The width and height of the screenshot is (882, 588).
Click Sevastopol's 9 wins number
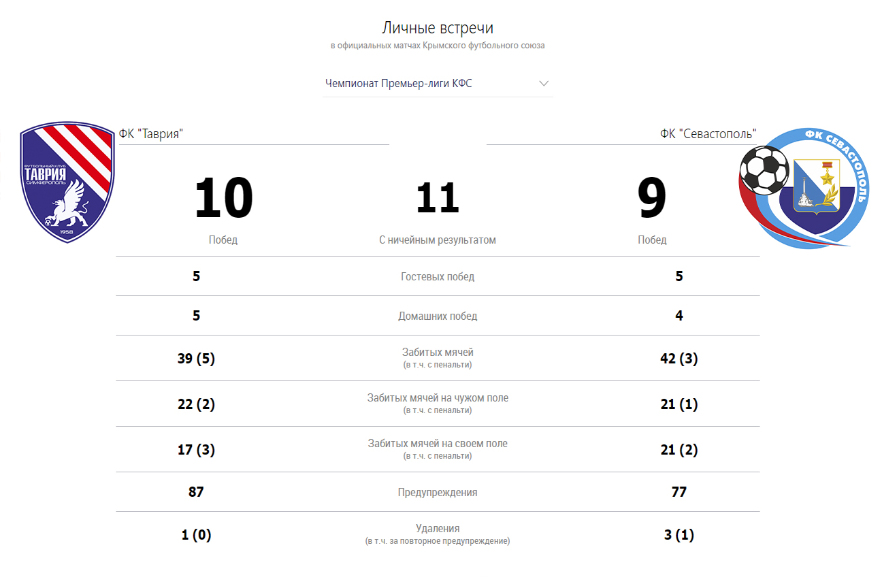652,199
